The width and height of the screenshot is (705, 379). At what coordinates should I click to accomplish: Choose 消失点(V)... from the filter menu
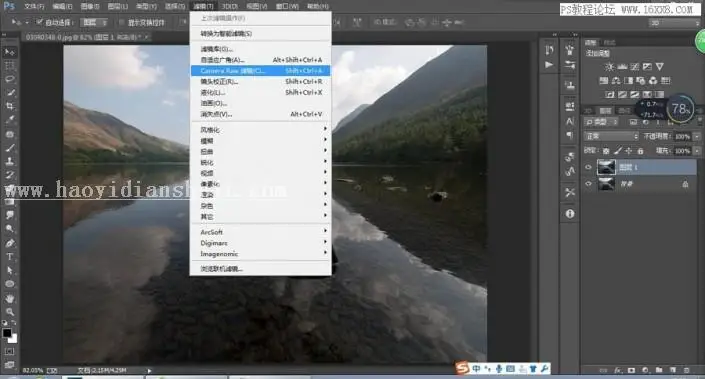tap(261, 114)
